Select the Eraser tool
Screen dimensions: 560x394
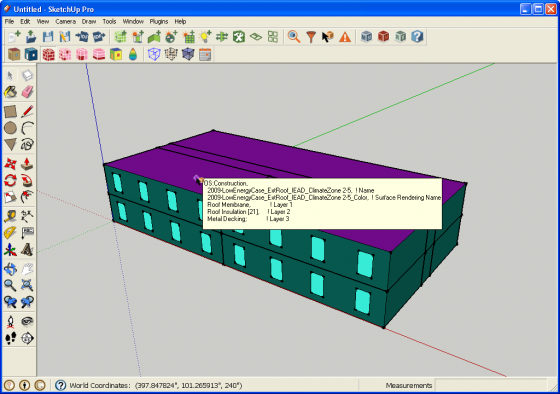27,92
